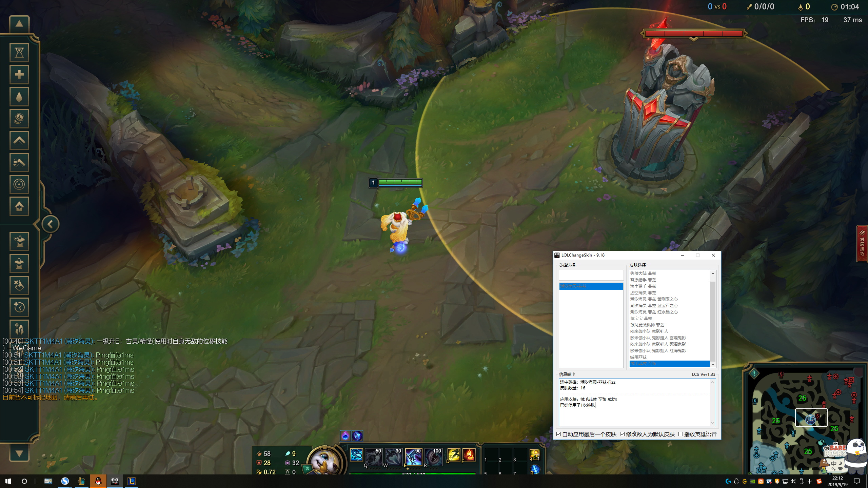Click the level up chevron icon

(x=19, y=140)
